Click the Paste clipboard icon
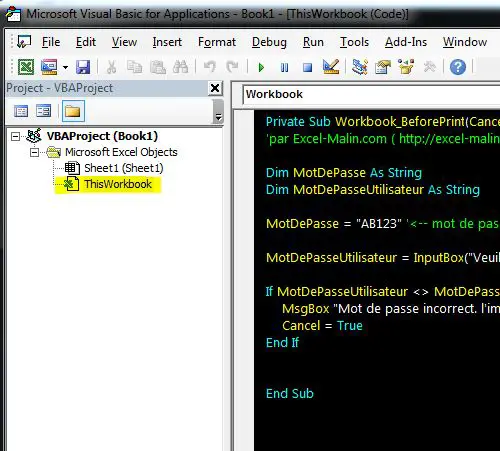This screenshot has height=451, width=500. [158, 67]
